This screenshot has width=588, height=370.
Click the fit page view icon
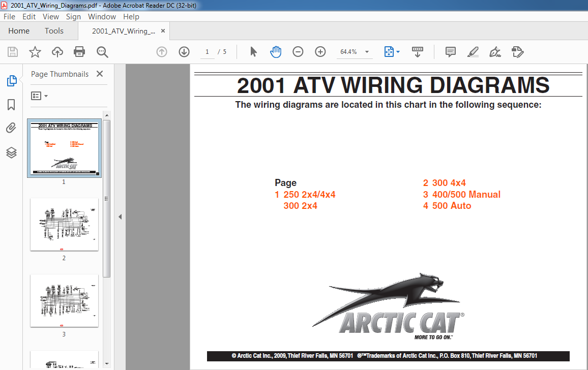pos(389,52)
